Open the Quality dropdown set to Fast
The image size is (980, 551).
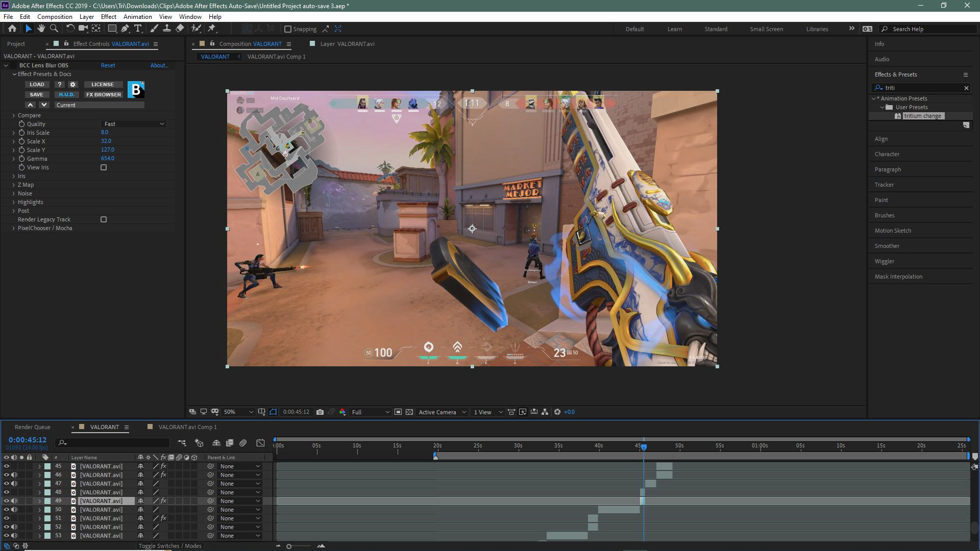pos(134,124)
